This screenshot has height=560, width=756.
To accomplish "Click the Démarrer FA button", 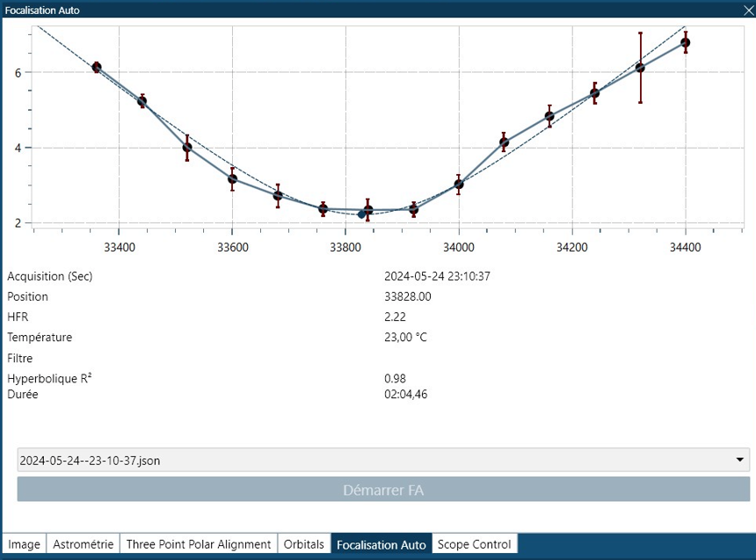I will pos(383,490).
